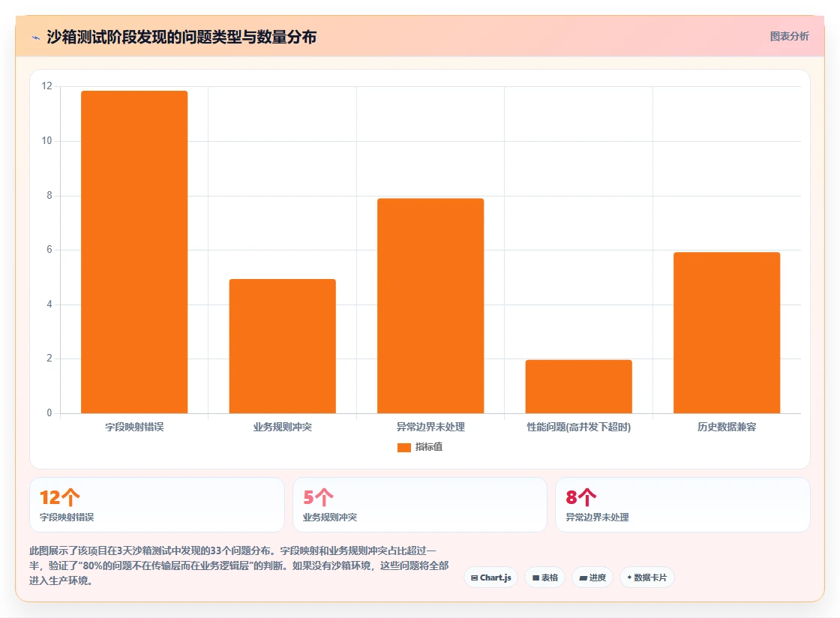Screen dimensions: 840x618
Task: Click the chart title 沙箱测试阶段发现的问题类型与数量分布
Action: coord(181,37)
